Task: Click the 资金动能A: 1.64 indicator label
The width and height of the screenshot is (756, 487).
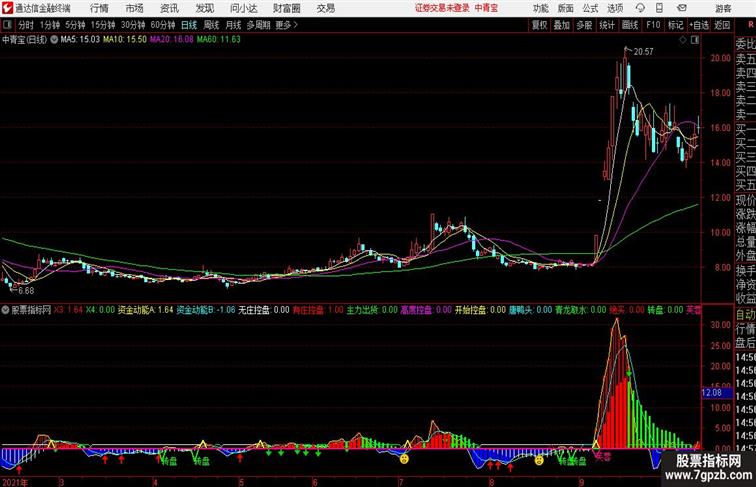Action: coord(145,310)
